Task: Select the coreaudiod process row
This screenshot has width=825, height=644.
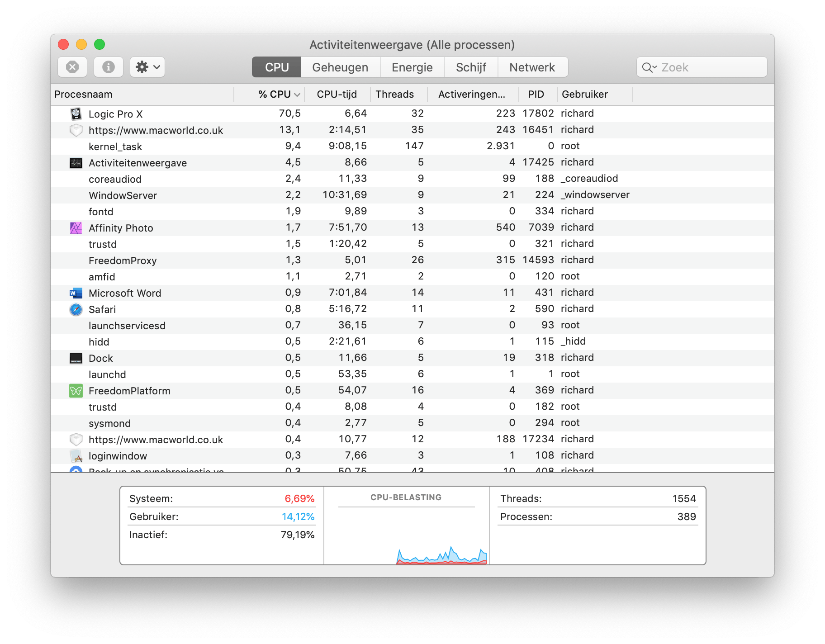Action: tap(412, 179)
